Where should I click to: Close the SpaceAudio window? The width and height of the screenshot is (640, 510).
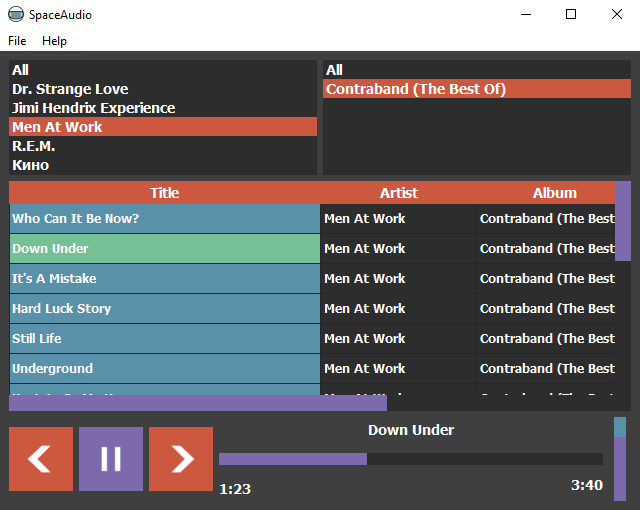617,14
